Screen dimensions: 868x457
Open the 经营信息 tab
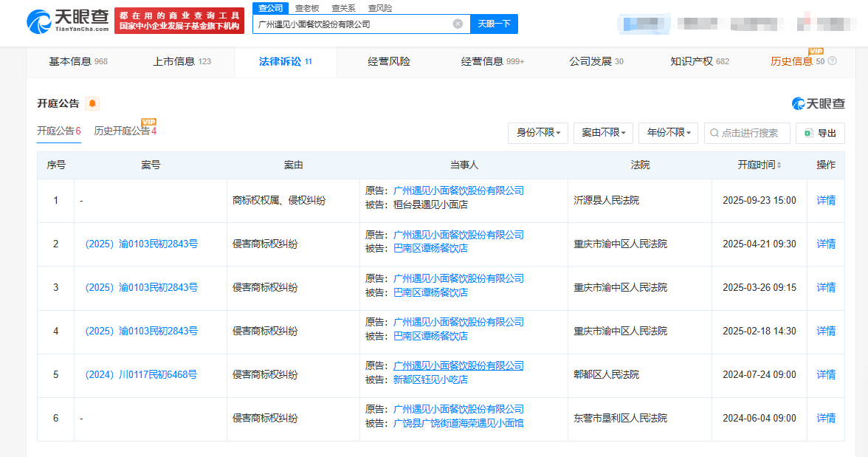(492, 61)
